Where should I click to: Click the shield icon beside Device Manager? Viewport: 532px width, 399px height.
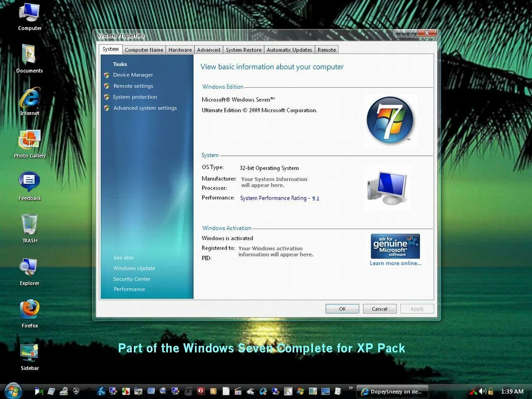point(107,75)
